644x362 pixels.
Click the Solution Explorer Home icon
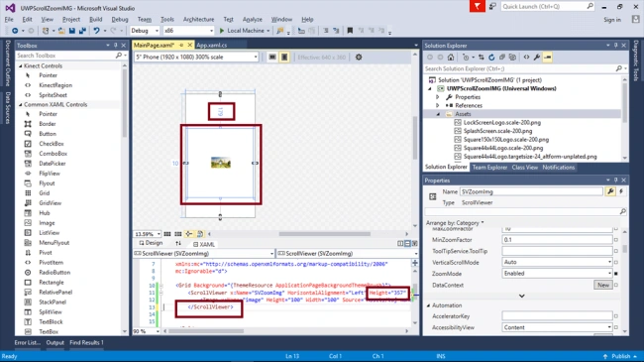451,58
